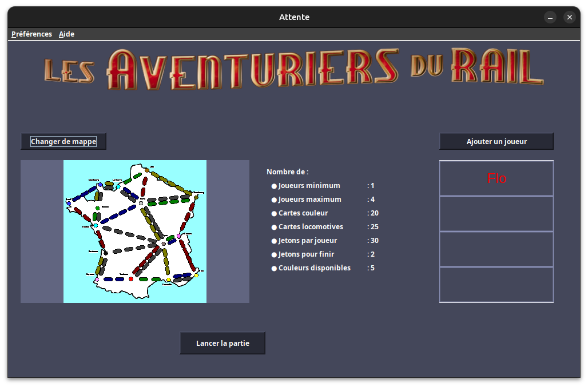
Task: Click the Joueurs minimum value ': 1'
Action: (x=371, y=186)
